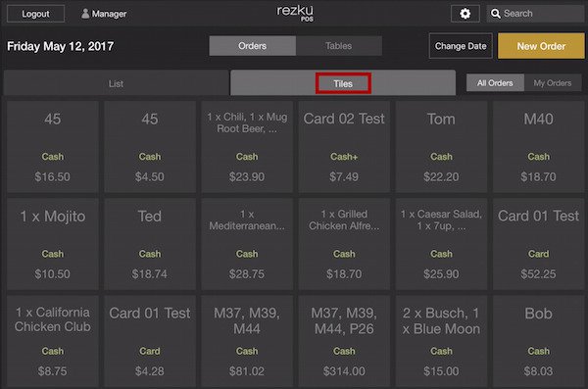Open the Card 02 Test order tile
Image resolution: width=588 pixels, height=389 pixels.
[344, 147]
